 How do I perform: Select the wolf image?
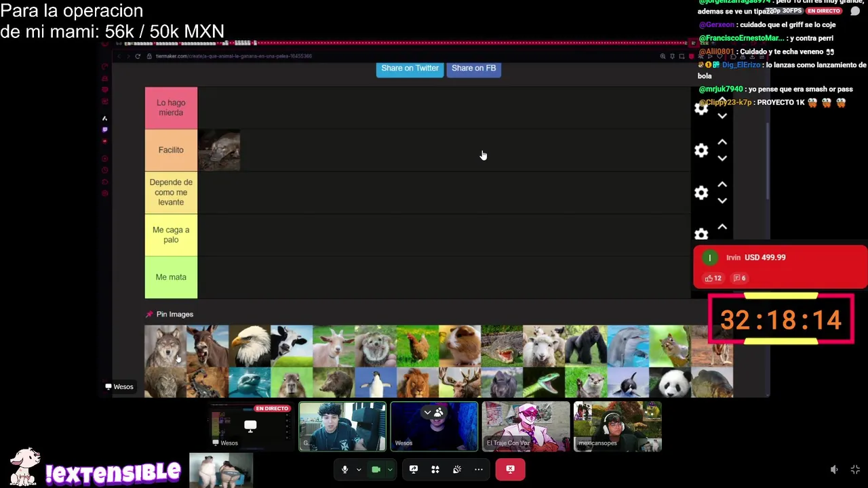[x=165, y=346]
